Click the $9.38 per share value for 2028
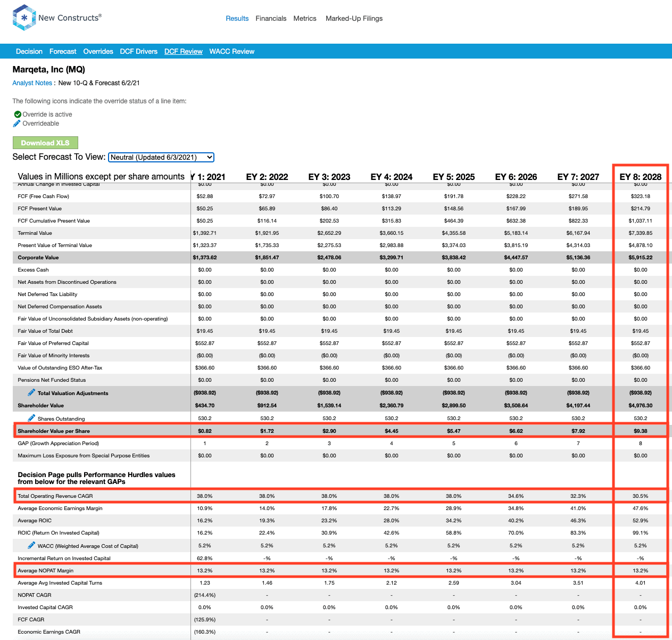The image size is (672, 640). 641,431
